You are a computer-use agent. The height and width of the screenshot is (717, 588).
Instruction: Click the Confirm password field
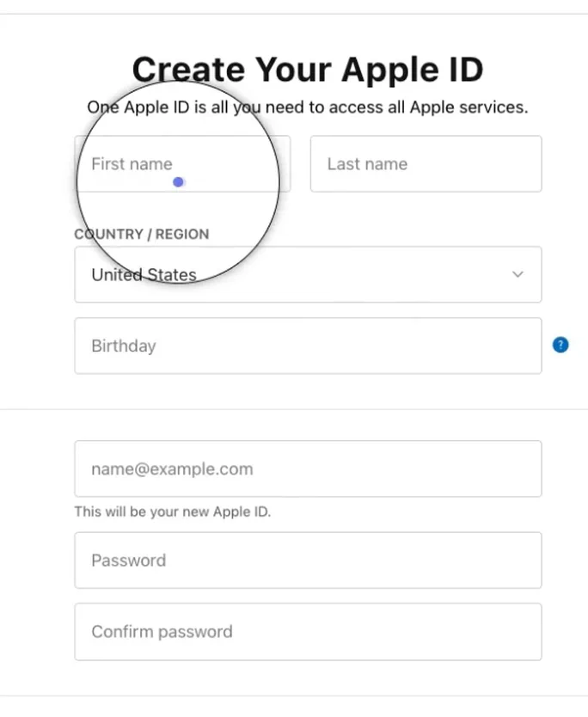(x=308, y=632)
